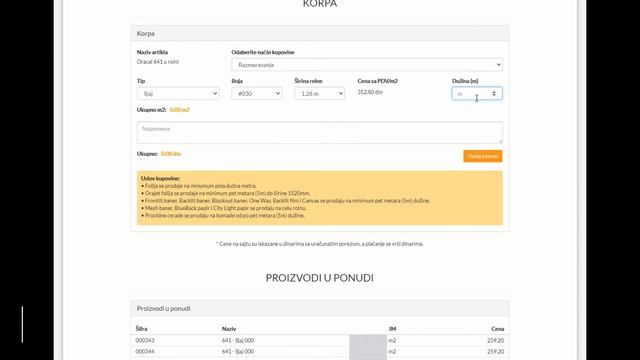
Task: Click the Cena column header
Action: coord(498,329)
